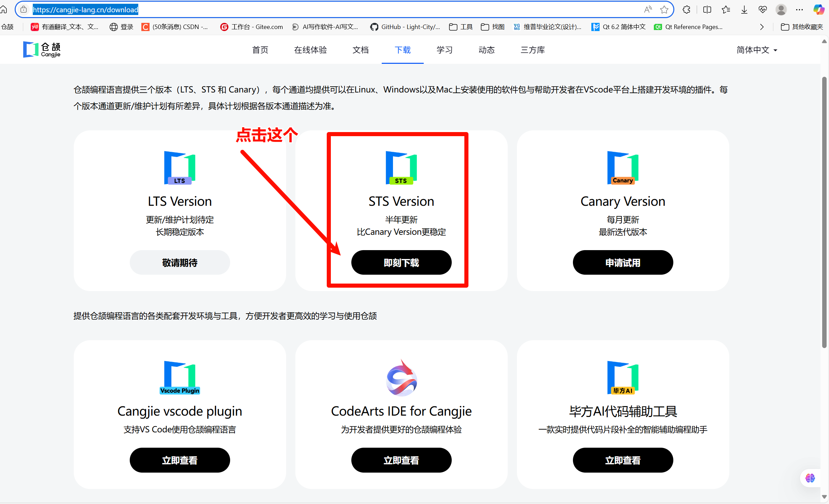Go to the 文档 nav tab
Image resolution: width=829 pixels, height=504 pixels.
[x=360, y=50]
